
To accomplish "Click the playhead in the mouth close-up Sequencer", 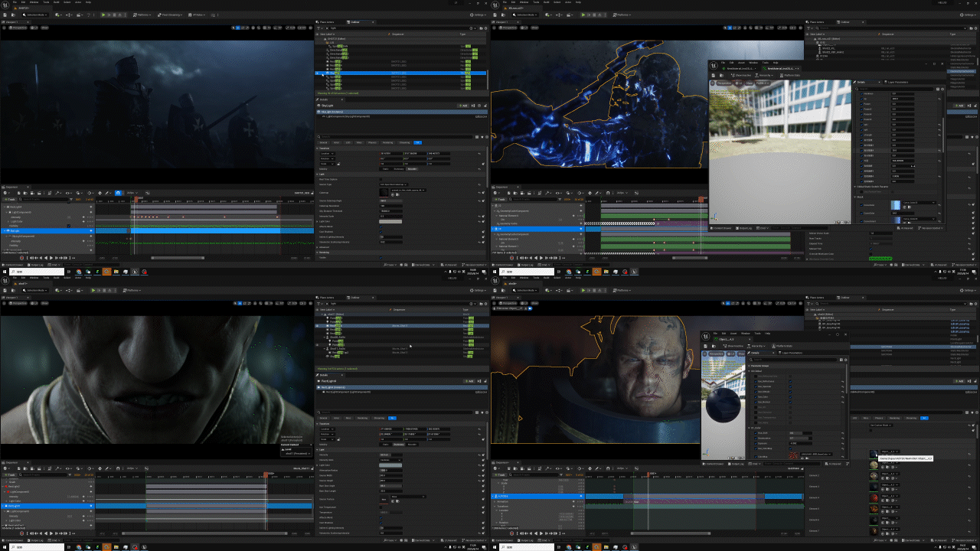I will coord(266,474).
